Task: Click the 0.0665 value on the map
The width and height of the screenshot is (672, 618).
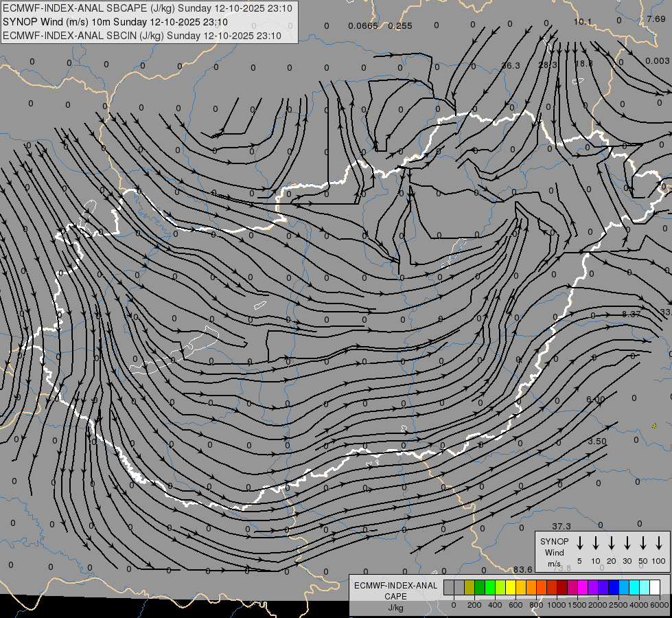Action: click(x=363, y=25)
